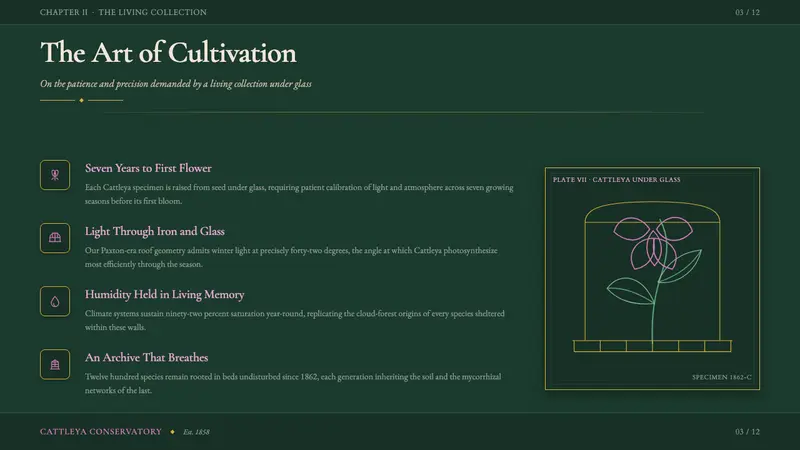Click the water droplet icon beside Humidity Held in Living Memory

pyautogui.click(x=55, y=302)
